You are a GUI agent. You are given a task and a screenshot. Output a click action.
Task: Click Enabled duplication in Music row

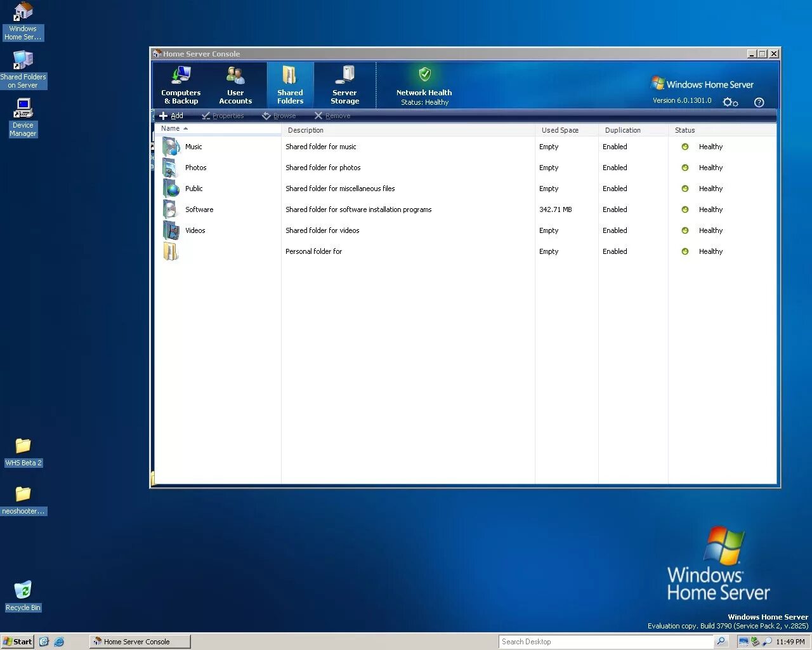(x=615, y=147)
